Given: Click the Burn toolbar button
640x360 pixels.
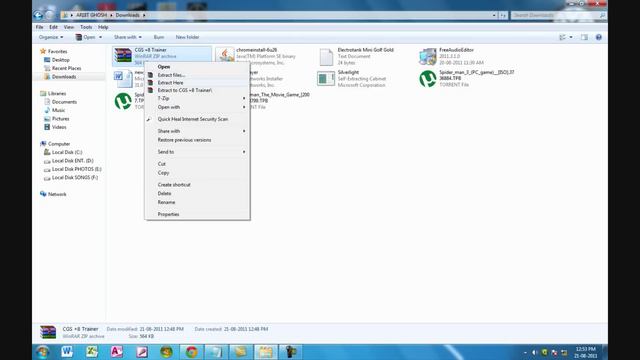Looking at the screenshot, I should [159, 37].
